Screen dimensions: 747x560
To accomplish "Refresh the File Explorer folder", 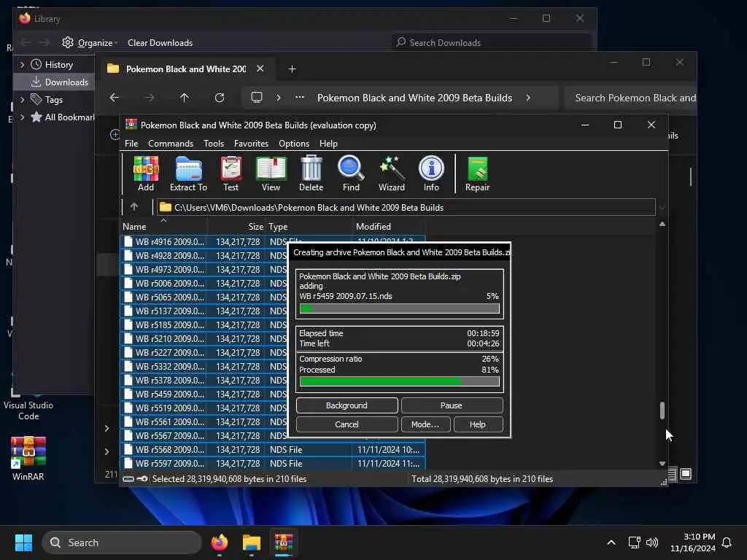I will [x=220, y=98].
